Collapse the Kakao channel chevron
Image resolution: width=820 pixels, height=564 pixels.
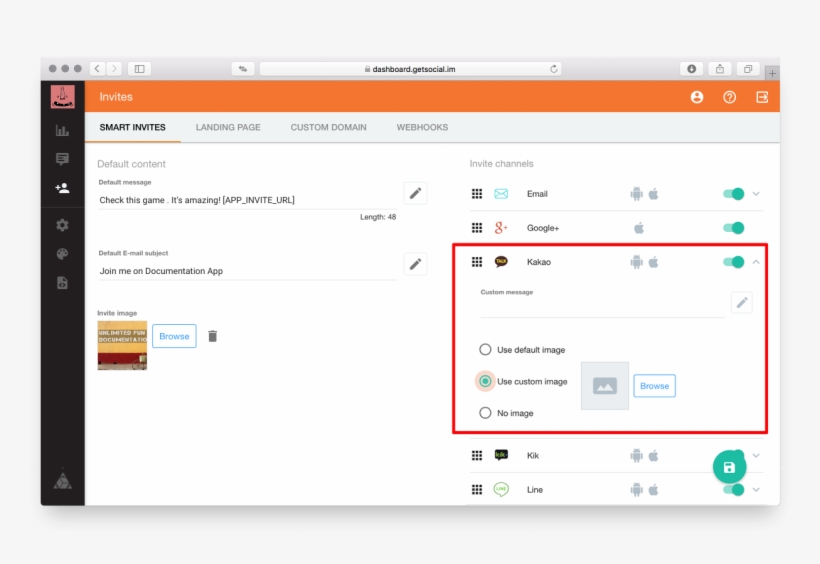coord(756,262)
